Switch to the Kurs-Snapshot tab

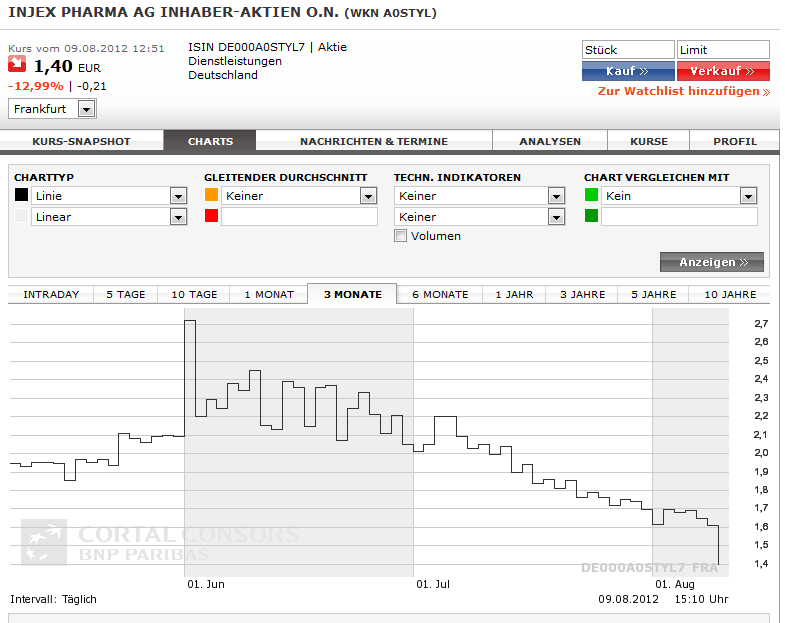pyautogui.click(x=81, y=142)
